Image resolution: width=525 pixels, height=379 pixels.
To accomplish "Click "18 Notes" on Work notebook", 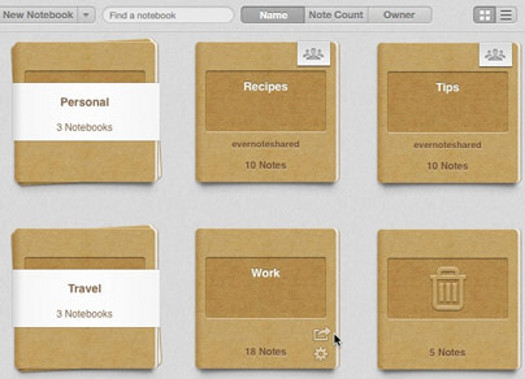I will pos(266,352).
